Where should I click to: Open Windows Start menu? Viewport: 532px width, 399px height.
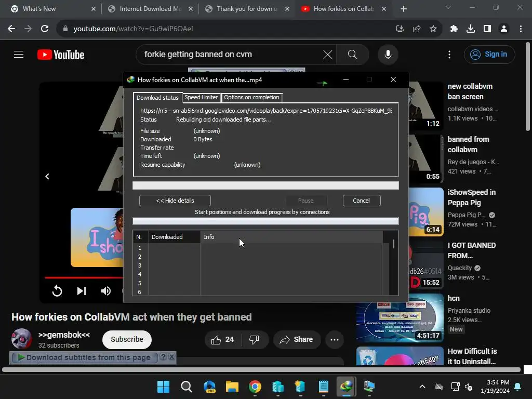point(164,387)
